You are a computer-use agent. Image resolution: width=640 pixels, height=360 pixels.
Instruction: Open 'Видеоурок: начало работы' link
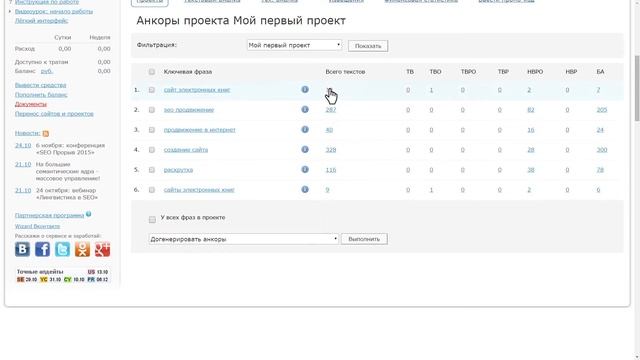coord(54,11)
